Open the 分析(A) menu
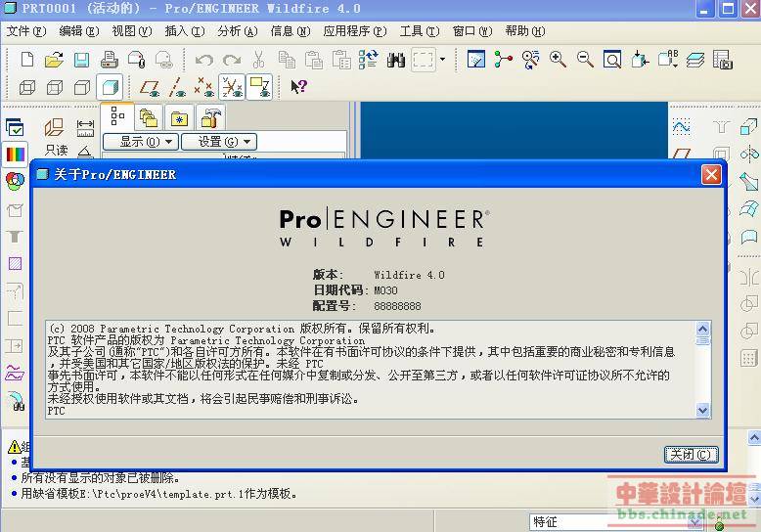761x532 pixels. click(x=238, y=31)
